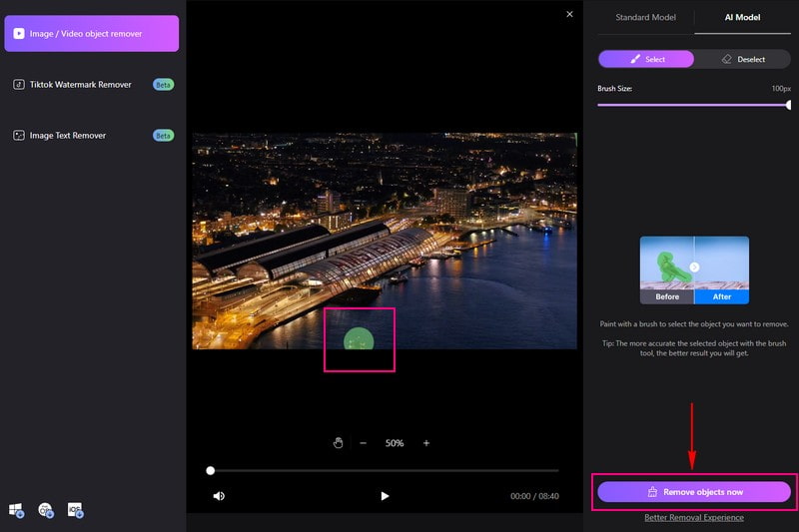Zoom in with the plus icon
The width and height of the screenshot is (799, 532).
point(426,443)
